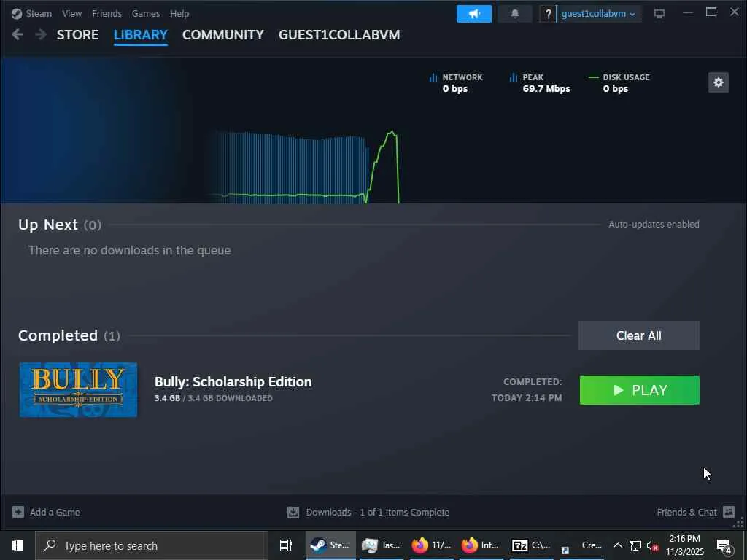Click the Type here to search box
The width and height of the screenshot is (747, 560).
(152, 545)
